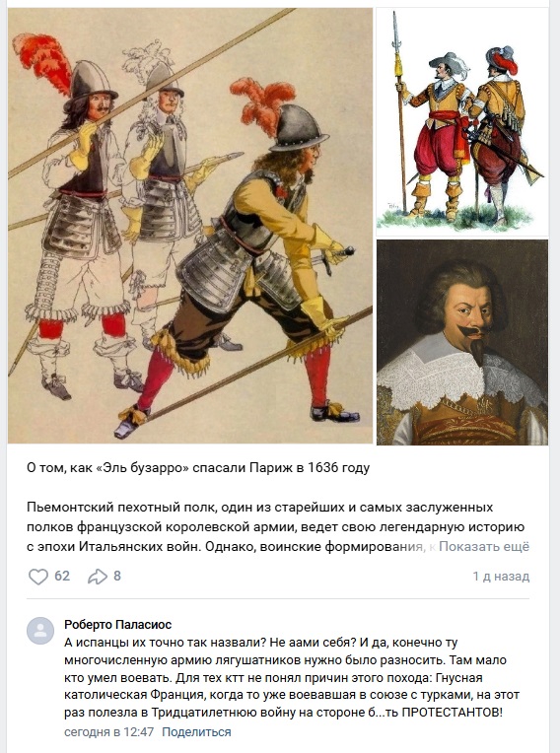The image size is (560, 753).
Task: Open Роберто Паласиос avatar icon
Action: click(x=40, y=631)
